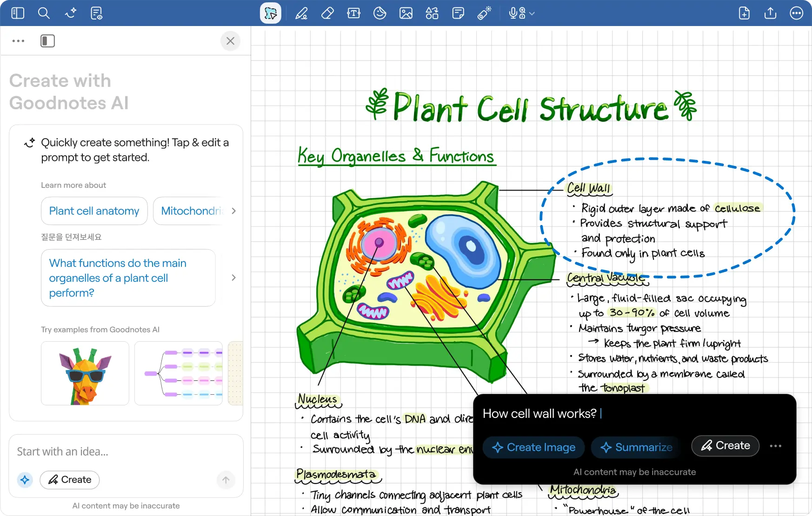Open the Stickers tool

(380, 13)
